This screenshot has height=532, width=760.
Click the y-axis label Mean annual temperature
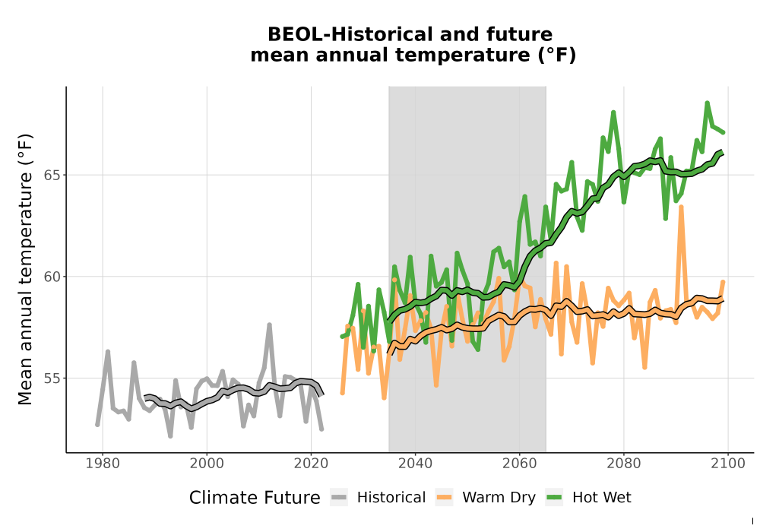click(x=25, y=269)
